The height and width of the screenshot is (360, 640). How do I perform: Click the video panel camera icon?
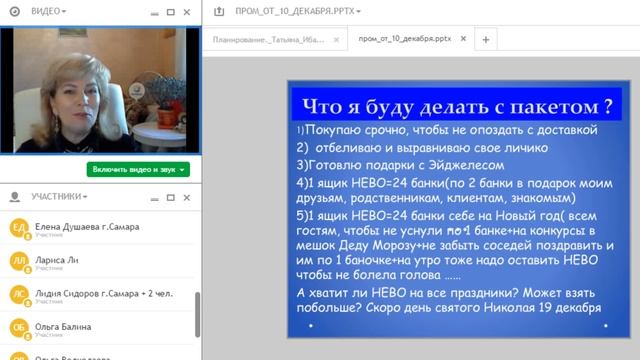click(15, 11)
